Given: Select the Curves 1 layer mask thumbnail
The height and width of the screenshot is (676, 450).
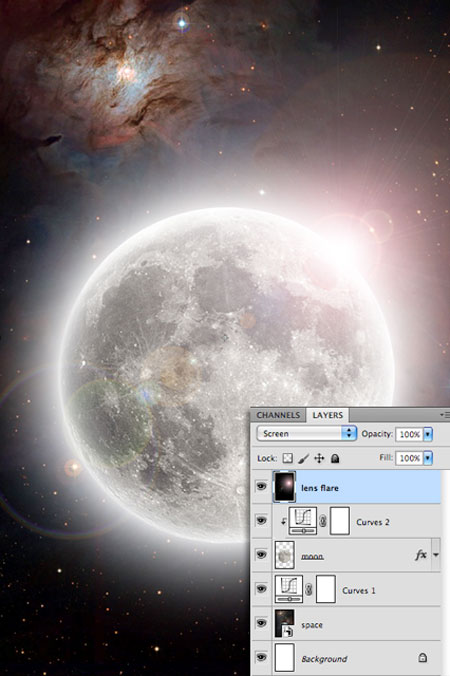Looking at the screenshot, I should point(326,589).
